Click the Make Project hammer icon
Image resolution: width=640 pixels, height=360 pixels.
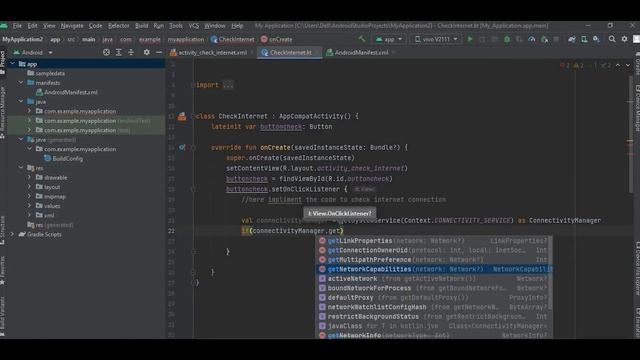coord(362,39)
